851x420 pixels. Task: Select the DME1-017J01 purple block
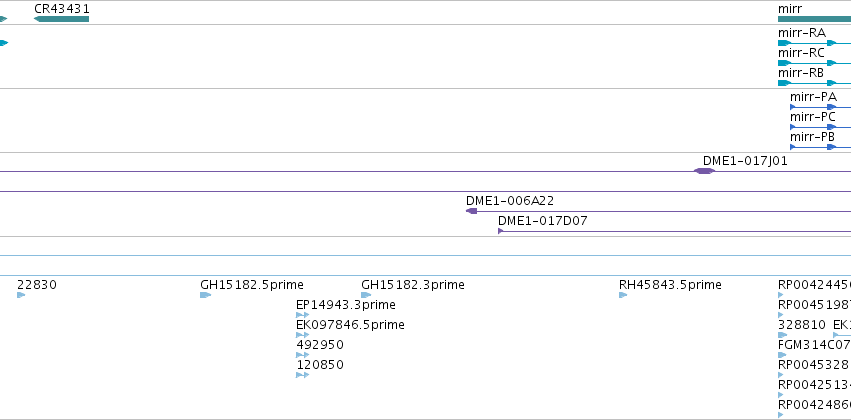tap(704, 171)
